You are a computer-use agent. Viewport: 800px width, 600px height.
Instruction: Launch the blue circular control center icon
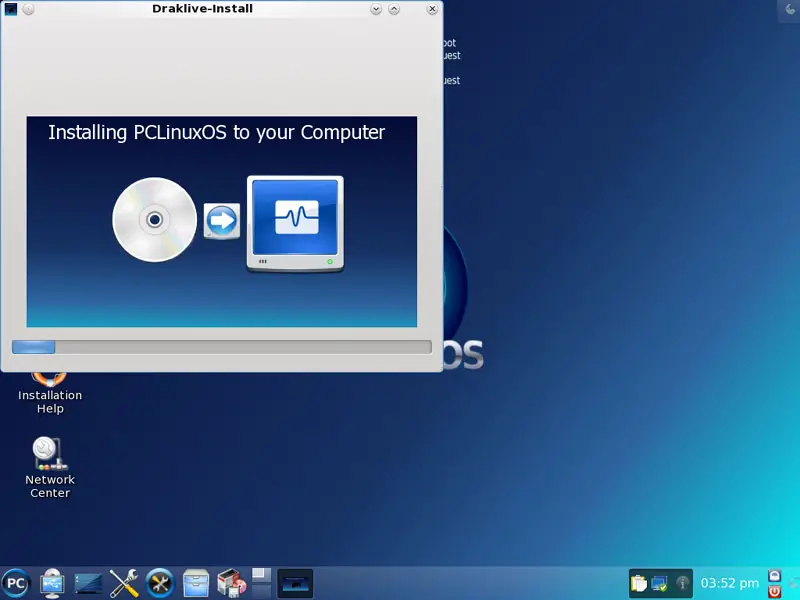tap(160, 583)
